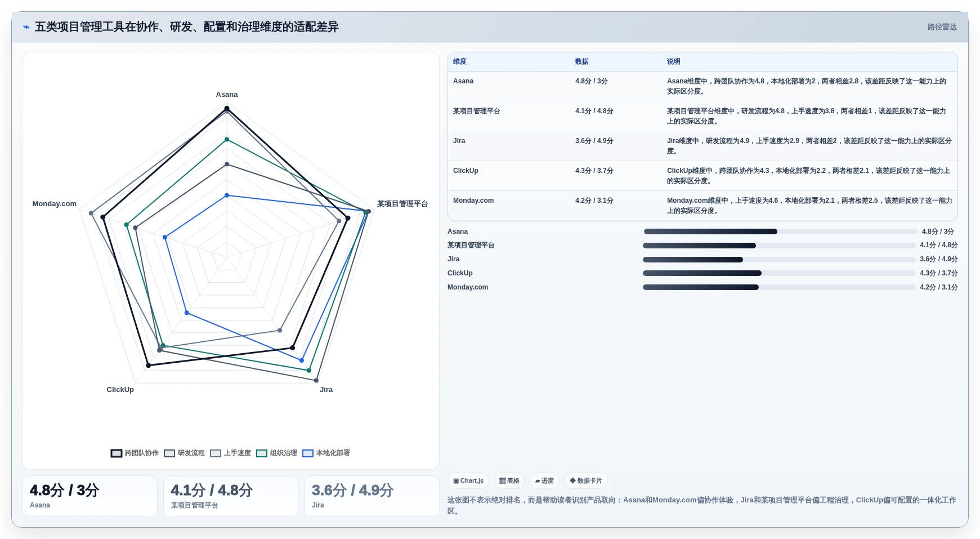Open the 某项目管理平台 4.1分 / 4.8分 summary card
The image size is (980, 539).
pyautogui.click(x=231, y=496)
